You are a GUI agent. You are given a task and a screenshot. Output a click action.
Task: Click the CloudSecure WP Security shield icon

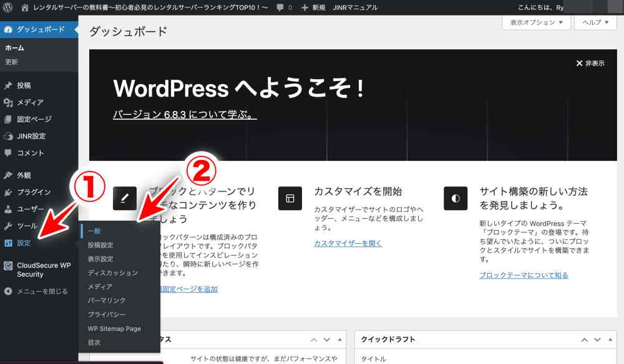[8, 266]
